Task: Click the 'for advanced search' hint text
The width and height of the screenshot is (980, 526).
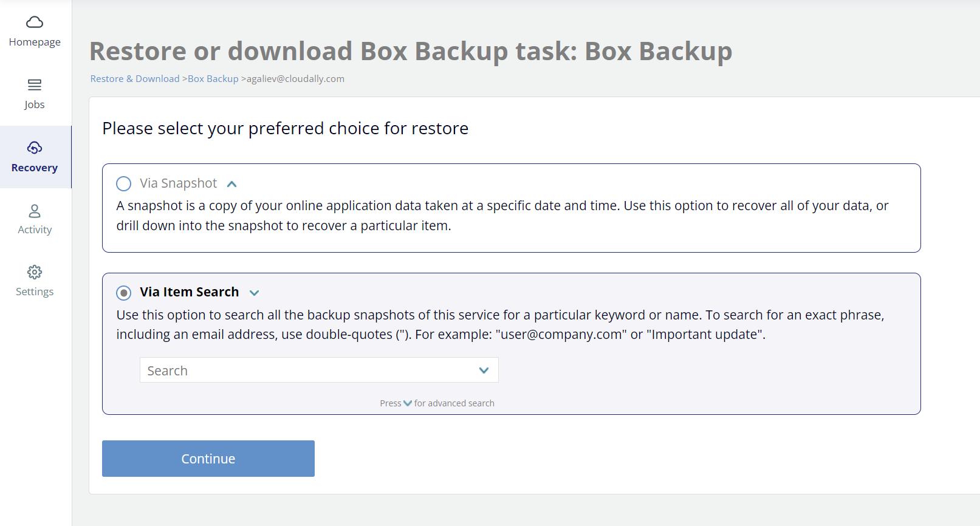Action: pyautogui.click(x=454, y=403)
